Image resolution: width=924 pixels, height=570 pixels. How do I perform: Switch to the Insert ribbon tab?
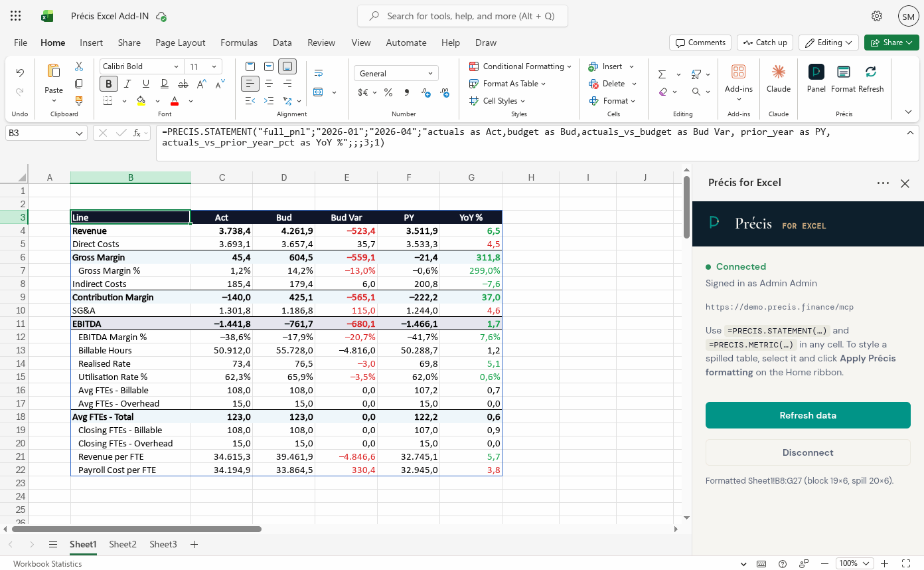pyautogui.click(x=91, y=43)
